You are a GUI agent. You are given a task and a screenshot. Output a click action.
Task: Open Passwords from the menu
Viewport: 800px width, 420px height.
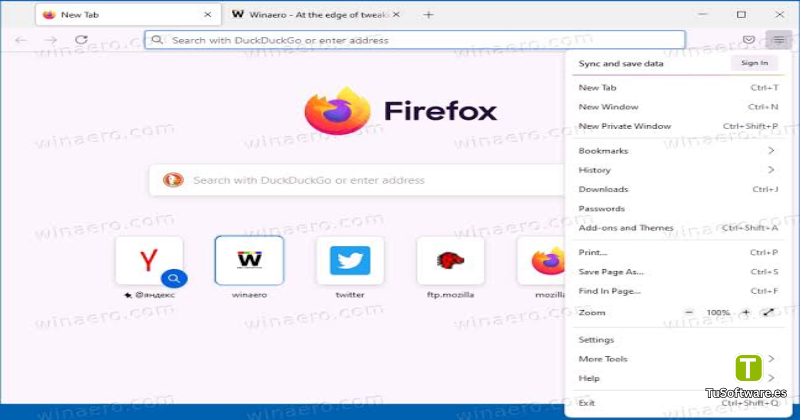pos(677,209)
